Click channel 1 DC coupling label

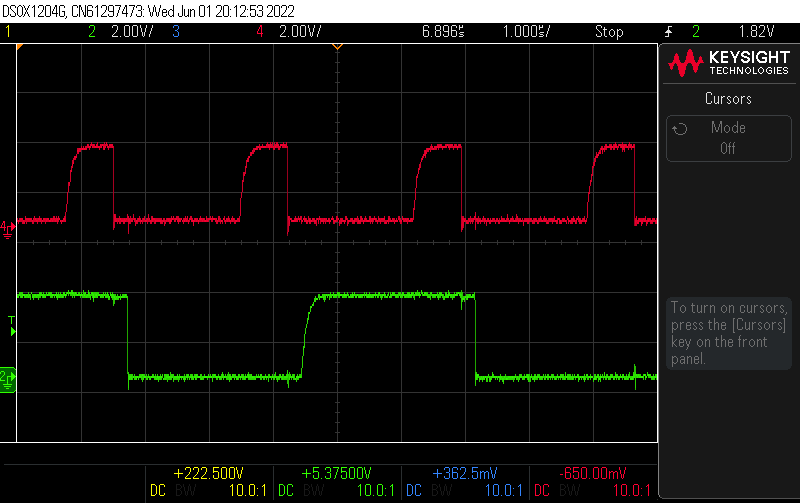click(158, 491)
